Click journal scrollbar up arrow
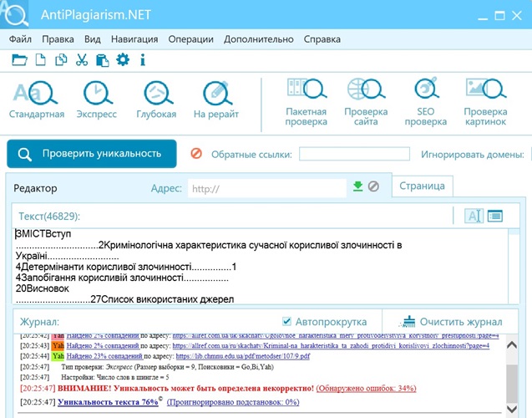532x418 pixels. pos(512,345)
